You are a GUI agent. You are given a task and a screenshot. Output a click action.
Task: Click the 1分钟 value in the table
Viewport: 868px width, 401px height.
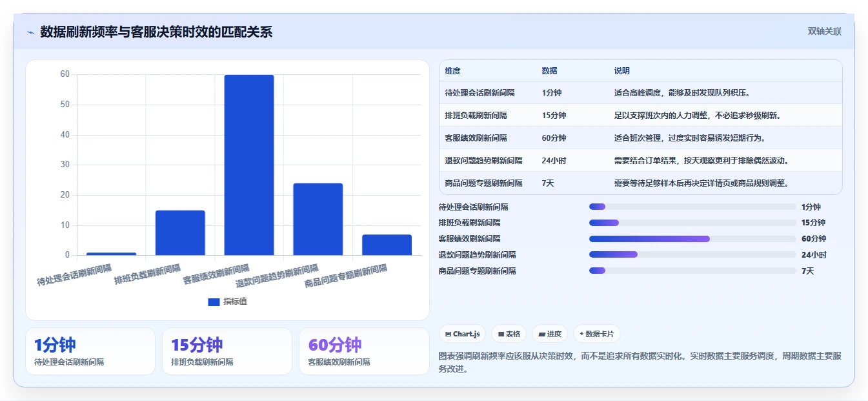[x=552, y=93]
